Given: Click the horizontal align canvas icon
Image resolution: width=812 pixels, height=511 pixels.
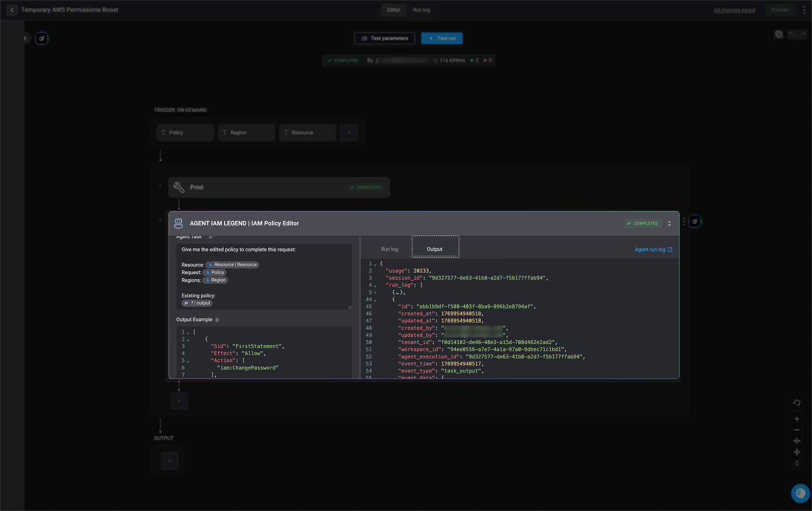Looking at the screenshot, I should (x=797, y=441).
